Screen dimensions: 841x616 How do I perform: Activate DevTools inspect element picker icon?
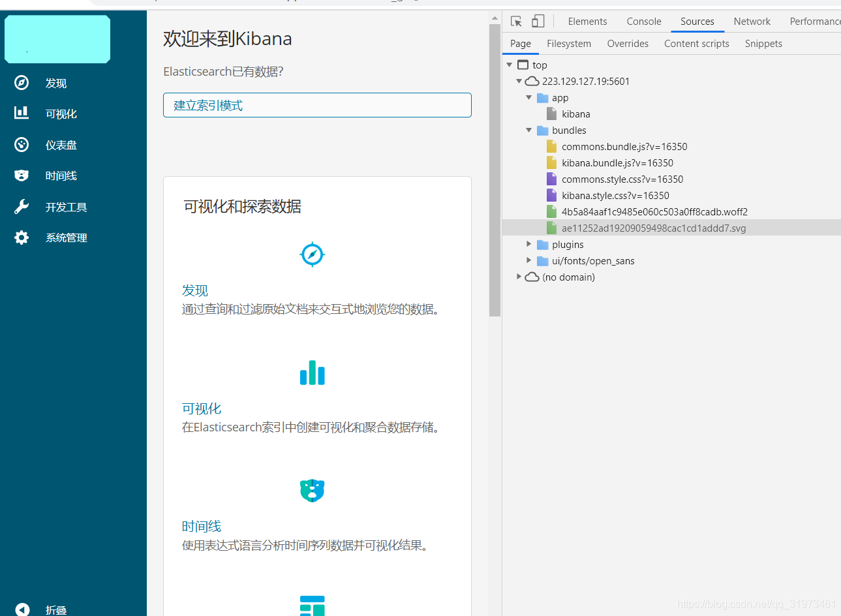point(516,22)
